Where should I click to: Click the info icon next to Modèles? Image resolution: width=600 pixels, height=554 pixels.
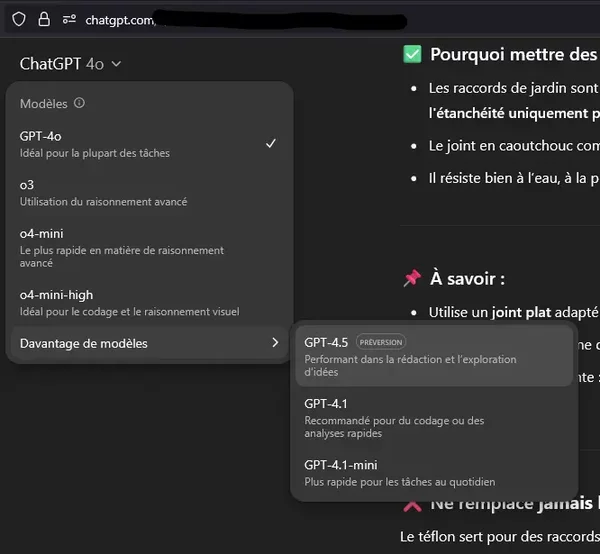point(80,103)
